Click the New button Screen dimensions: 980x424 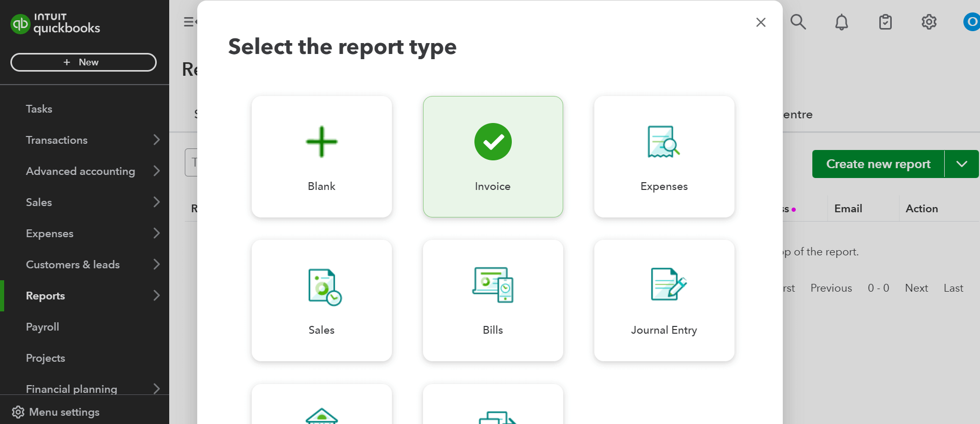point(83,62)
